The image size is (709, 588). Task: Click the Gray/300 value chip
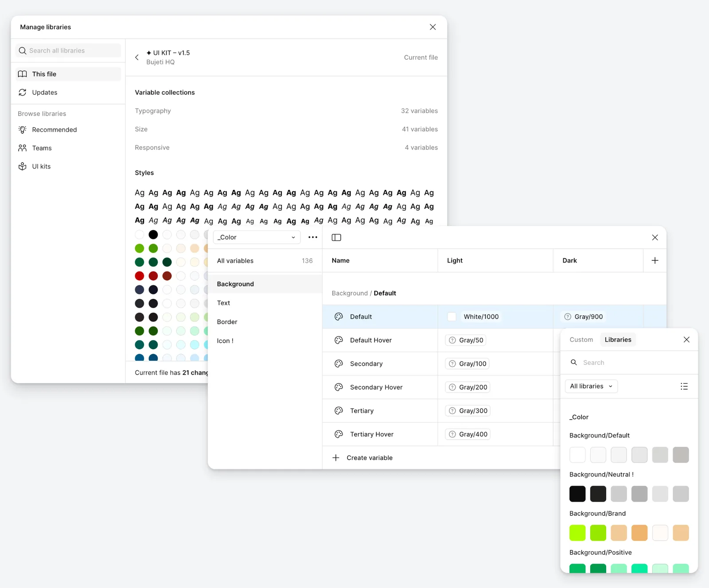pyautogui.click(x=468, y=410)
